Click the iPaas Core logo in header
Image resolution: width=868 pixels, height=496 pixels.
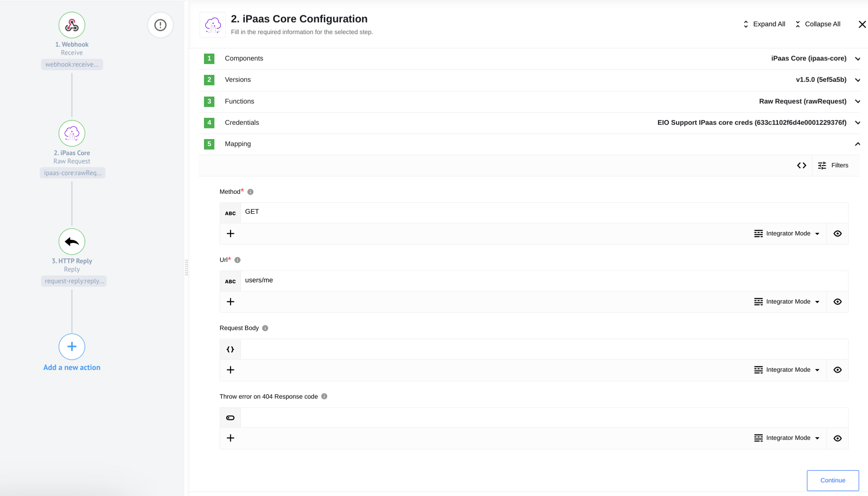[x=213, y=25]
